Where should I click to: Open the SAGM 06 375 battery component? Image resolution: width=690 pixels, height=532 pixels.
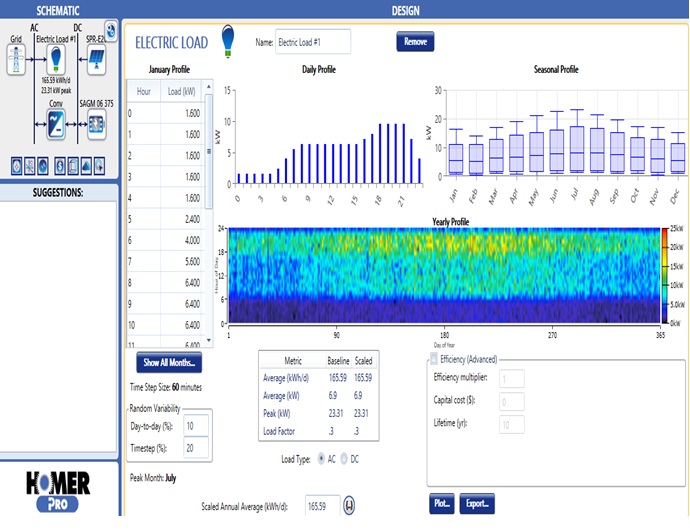97,124
